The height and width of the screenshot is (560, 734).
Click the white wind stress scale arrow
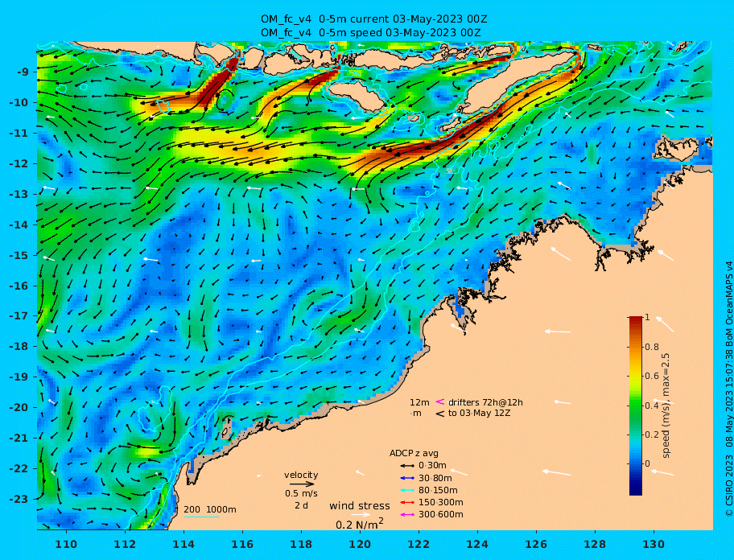(x=361, y=515)
